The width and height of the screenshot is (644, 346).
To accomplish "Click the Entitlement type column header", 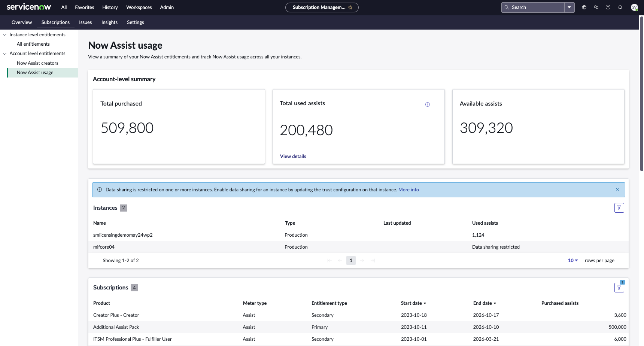I will [x=329, y=303].
